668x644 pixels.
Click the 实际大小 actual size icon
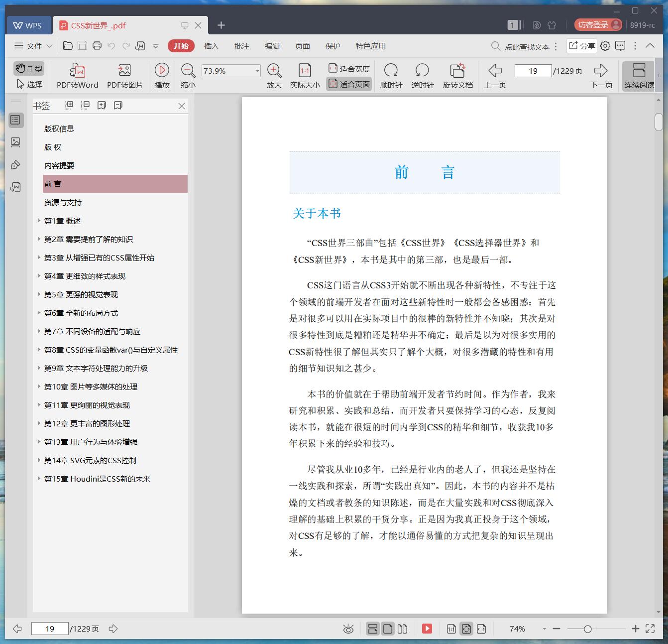click(x=304, y=75)
